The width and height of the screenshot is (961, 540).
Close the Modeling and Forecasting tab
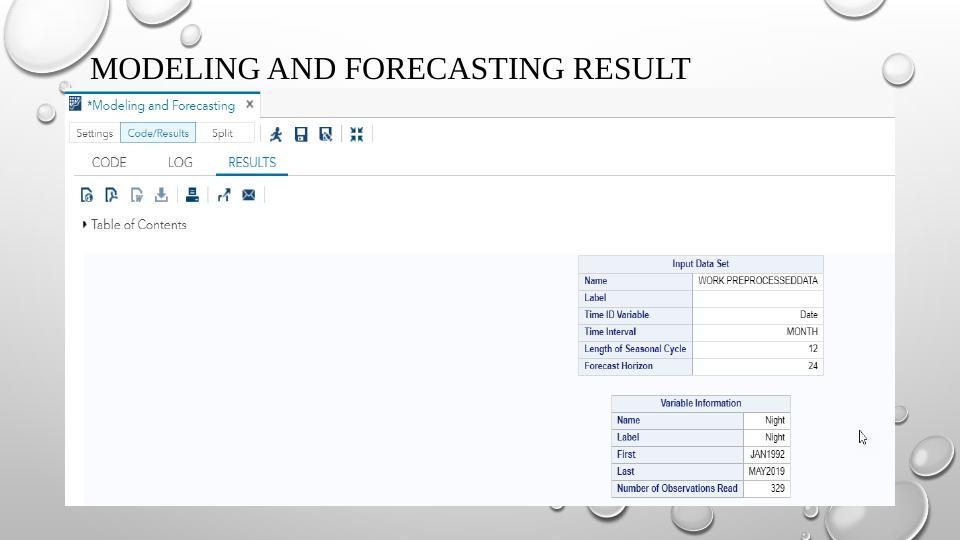[x=250, y=104]
